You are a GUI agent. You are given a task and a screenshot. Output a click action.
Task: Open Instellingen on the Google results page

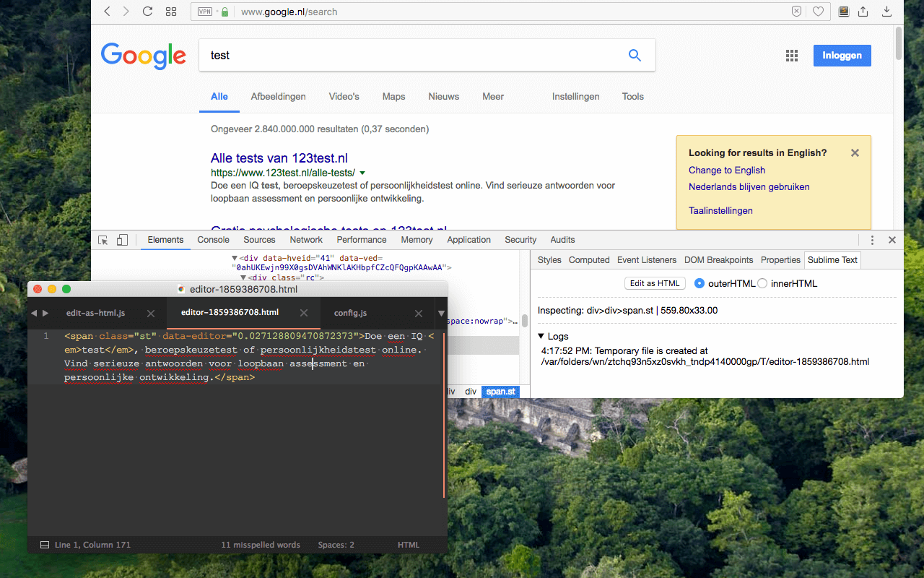(x=575, y=97)
